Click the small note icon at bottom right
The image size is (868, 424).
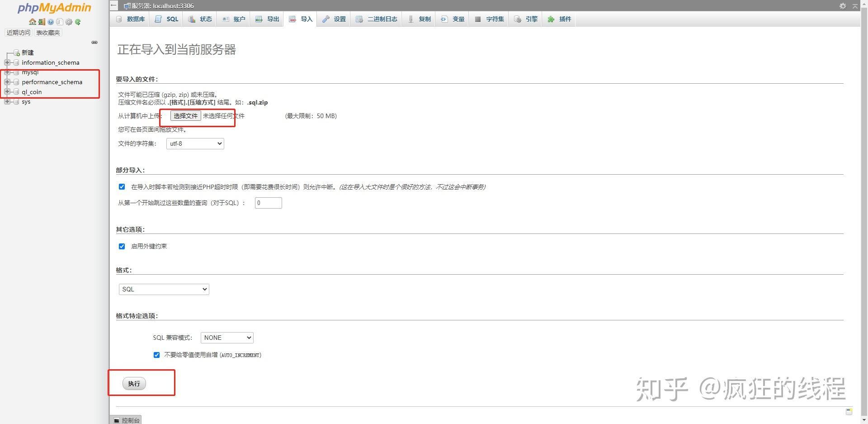pos(849,411)
